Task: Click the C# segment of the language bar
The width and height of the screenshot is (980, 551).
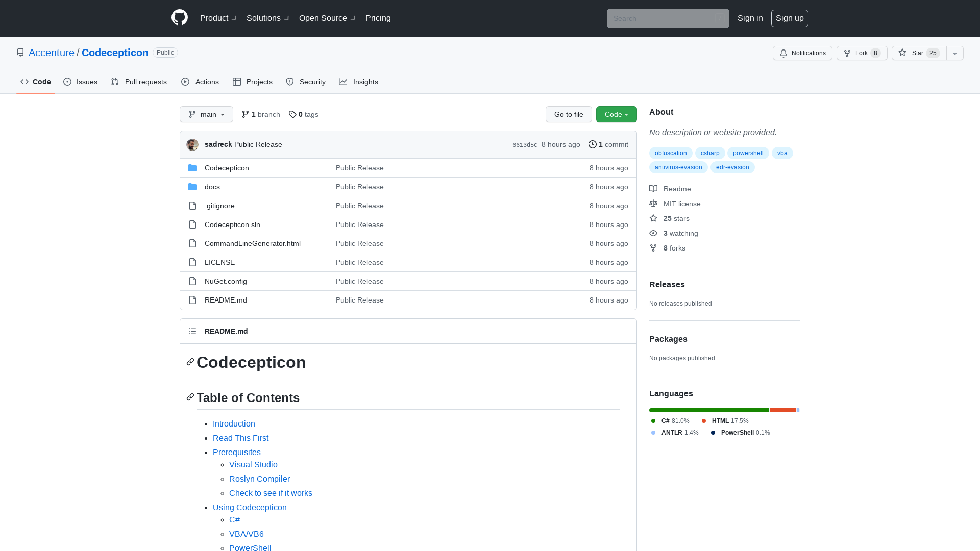Action: pyautogui.click(x=708, y=410)
